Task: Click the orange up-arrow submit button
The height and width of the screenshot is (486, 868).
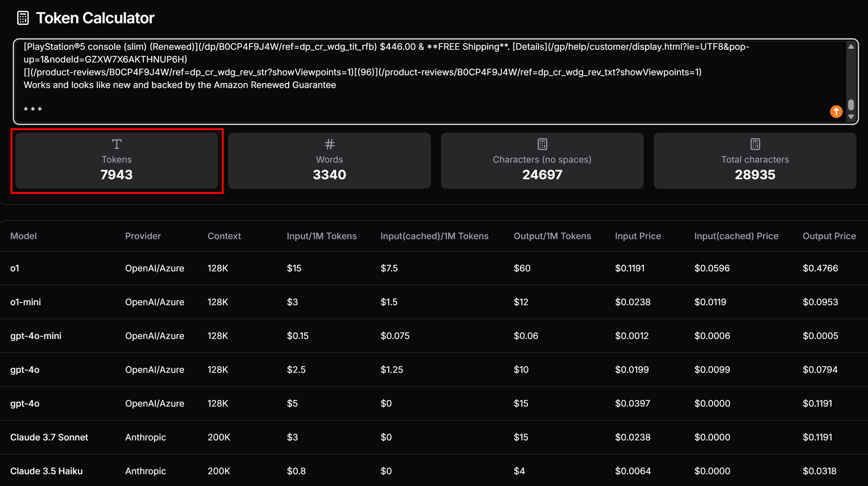Action: click(x=836, y=112)
